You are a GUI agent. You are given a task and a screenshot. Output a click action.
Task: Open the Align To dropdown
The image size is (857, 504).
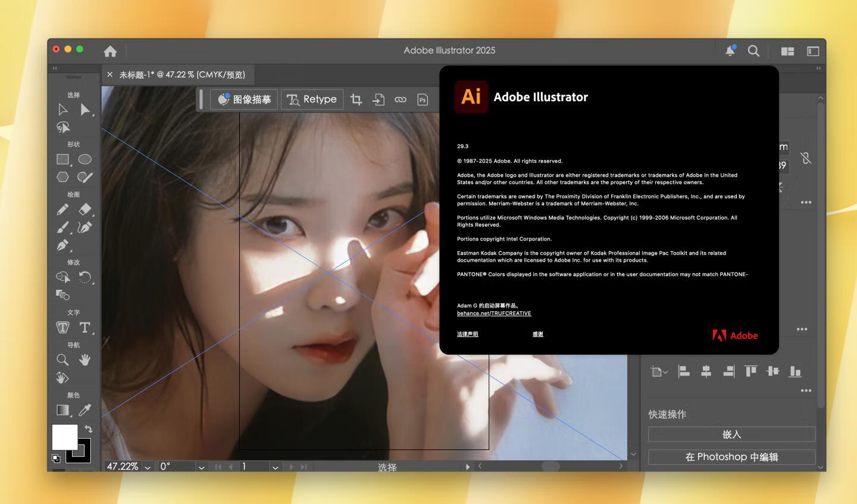pos(659,371)
